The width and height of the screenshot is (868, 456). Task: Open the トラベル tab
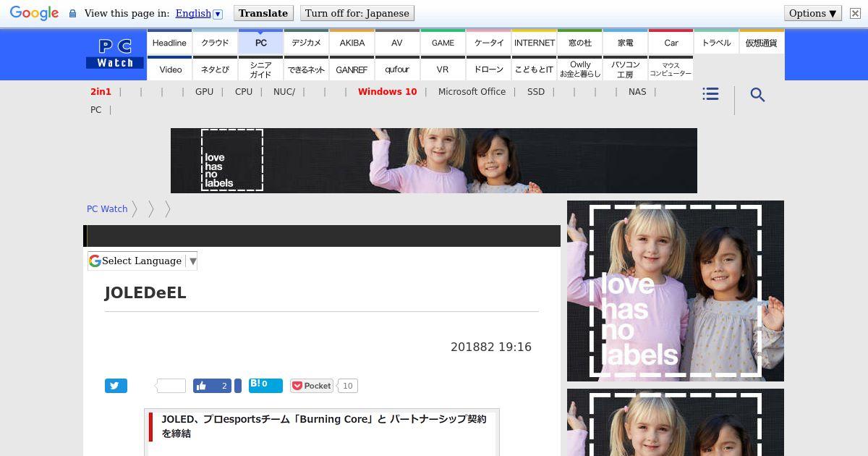click(x=716, y=42)
